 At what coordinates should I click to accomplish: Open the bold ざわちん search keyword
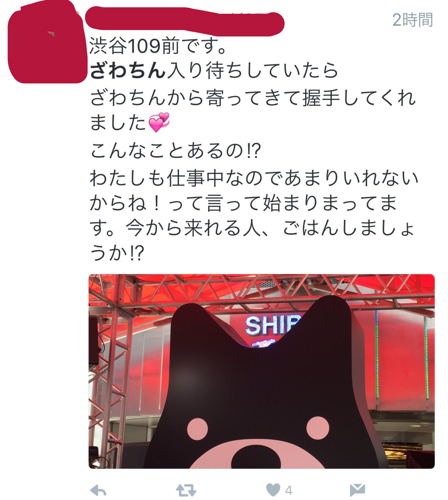pyautogui.click(x=128, y=70)
